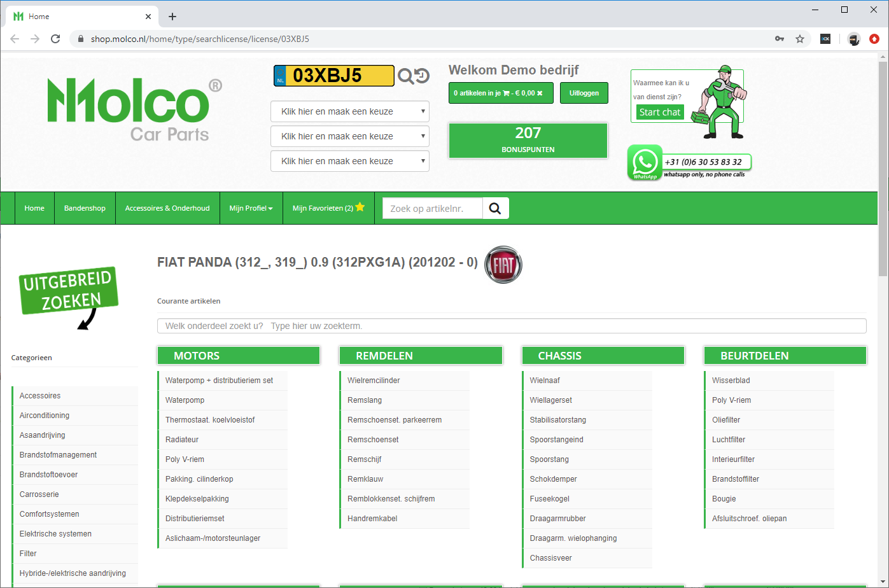The height and width of the screenshot is (588, 889).
Task: Reload the page with browser refresh icon
Action: (55, 39)
